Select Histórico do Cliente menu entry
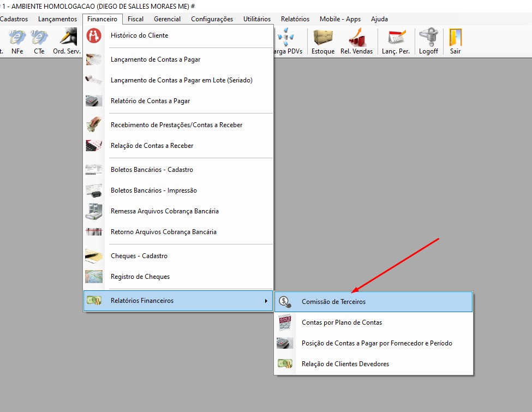The width and height of the screenshot is (532, 412). (178, 35)
